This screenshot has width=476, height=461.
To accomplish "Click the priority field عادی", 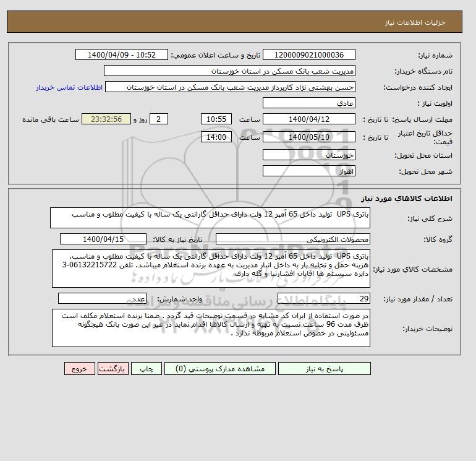I will [x=308, y=103].
